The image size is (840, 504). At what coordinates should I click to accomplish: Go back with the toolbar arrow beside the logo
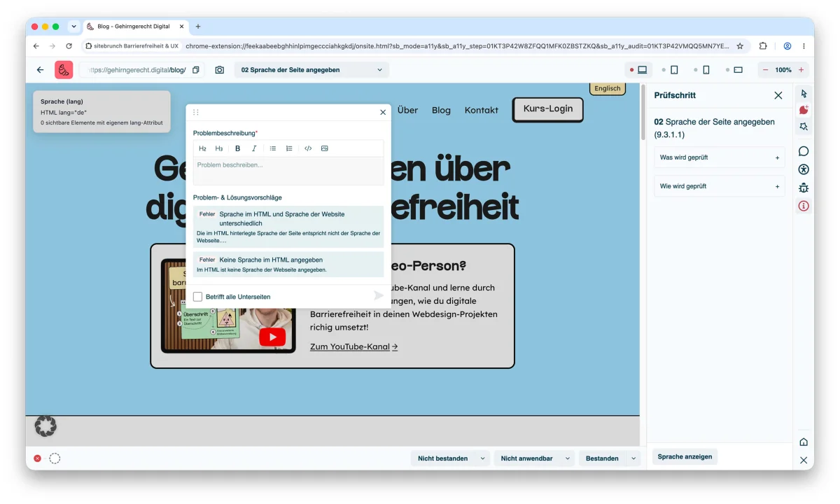click(41, 70)
